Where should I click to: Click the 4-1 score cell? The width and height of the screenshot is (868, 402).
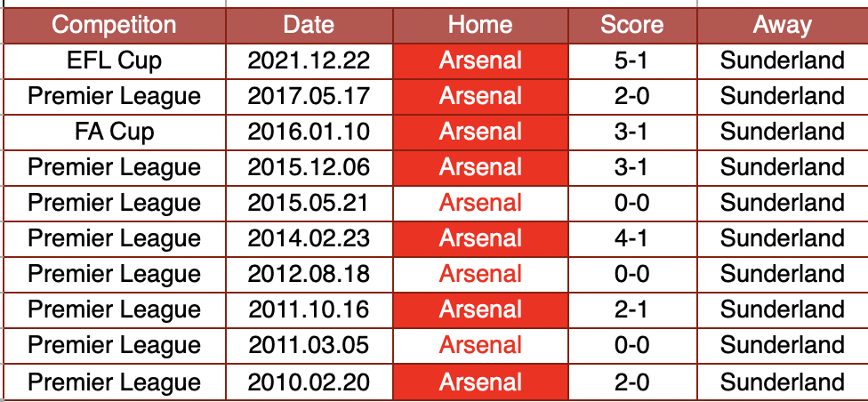point(631,238)
